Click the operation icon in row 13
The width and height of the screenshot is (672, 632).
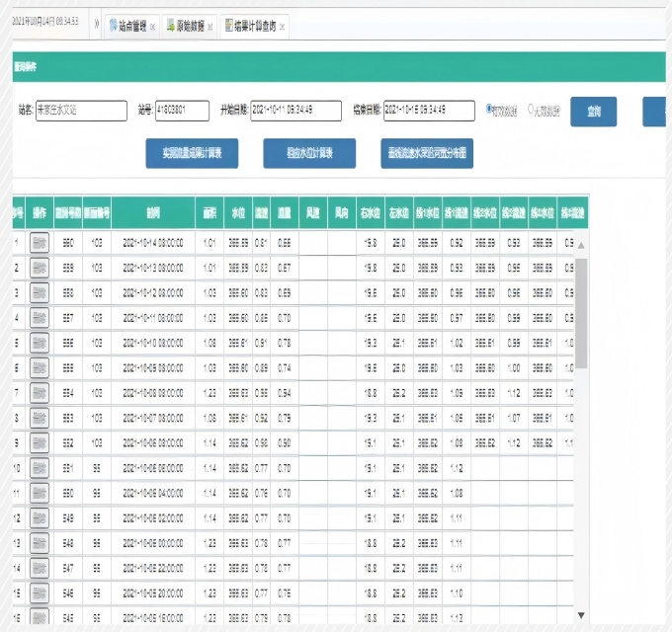pyautogui.click(x=40, y=542)
